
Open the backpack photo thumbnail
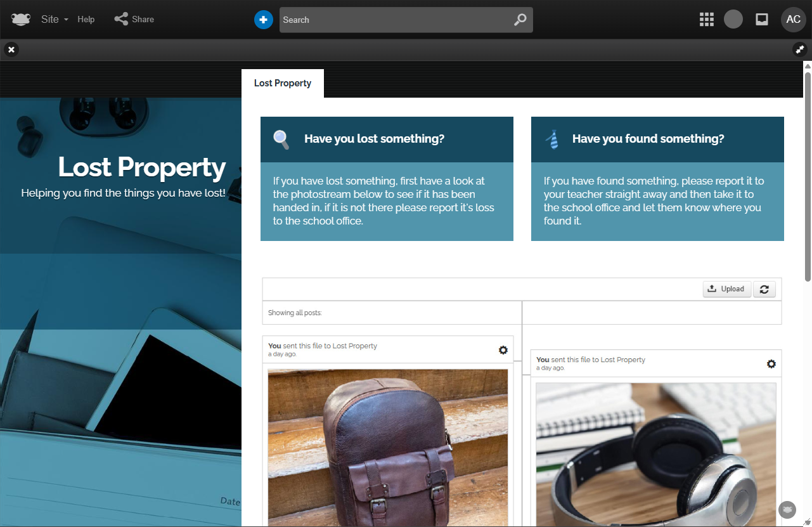[388, 448]
